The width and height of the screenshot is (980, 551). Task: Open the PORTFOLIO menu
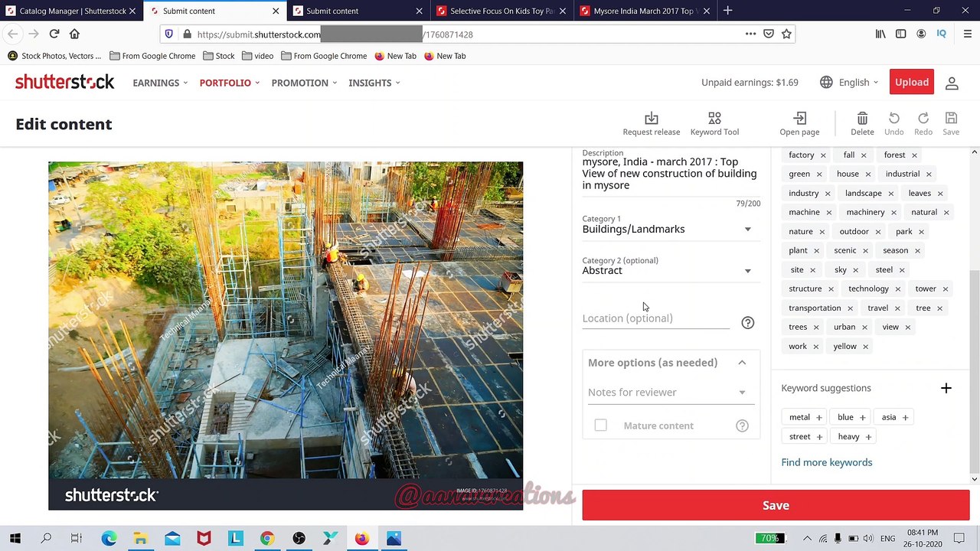pyautogui.click(x=229, y=83)
